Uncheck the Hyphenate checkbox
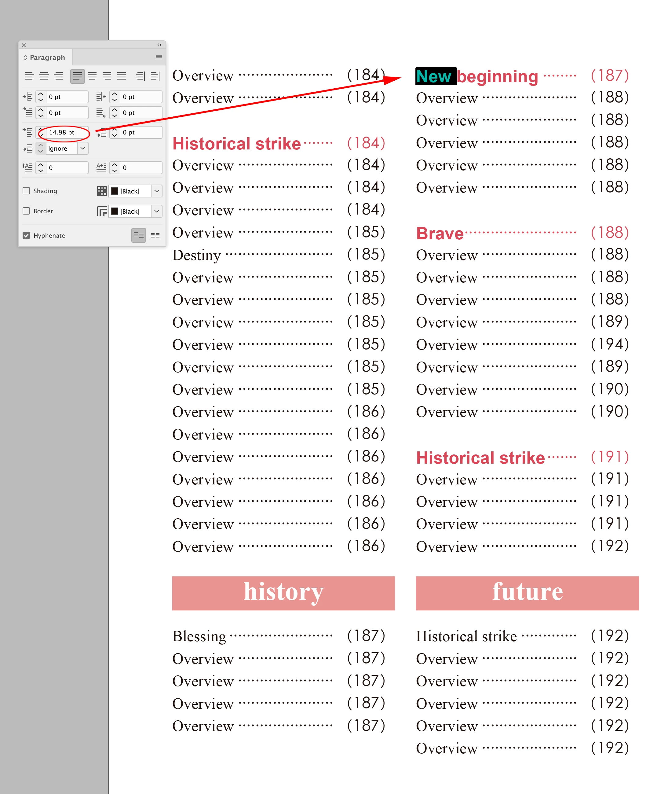This screenshot has width=672, height=794. tap(26, 235)
